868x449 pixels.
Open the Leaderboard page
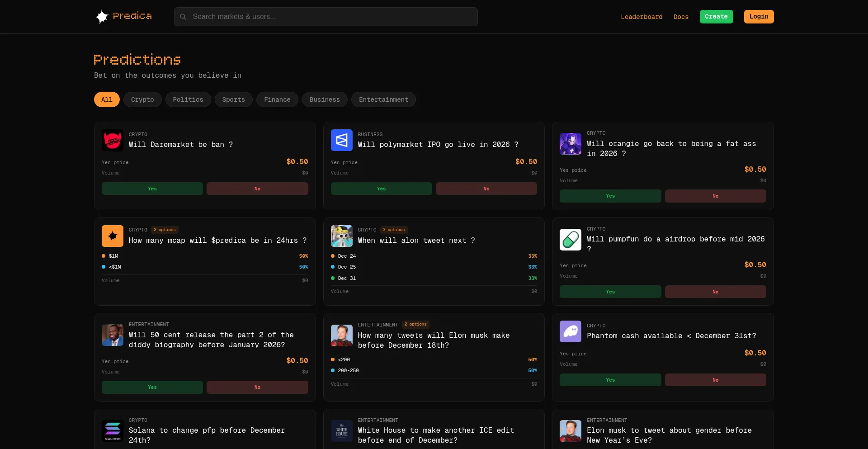pos(642,17)
